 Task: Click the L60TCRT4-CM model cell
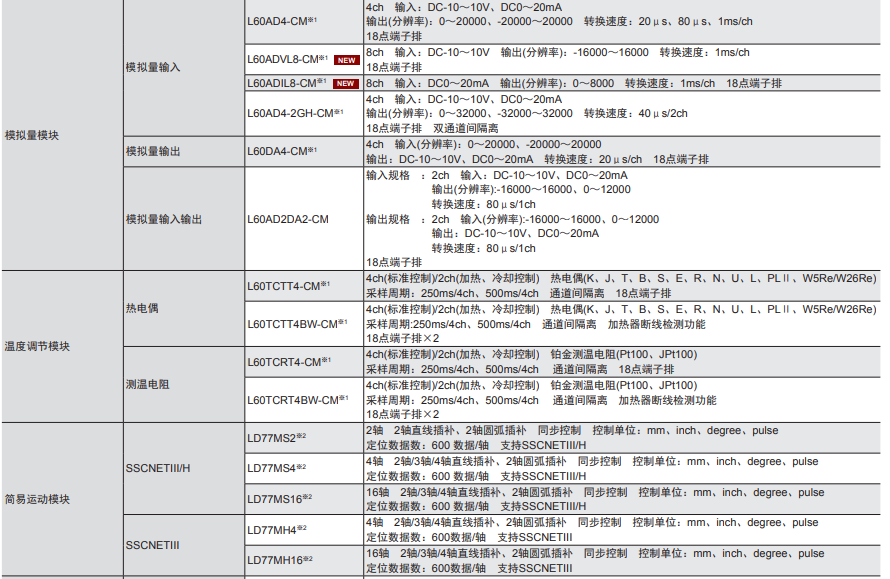pyautogui.click(x=304, y=362)
